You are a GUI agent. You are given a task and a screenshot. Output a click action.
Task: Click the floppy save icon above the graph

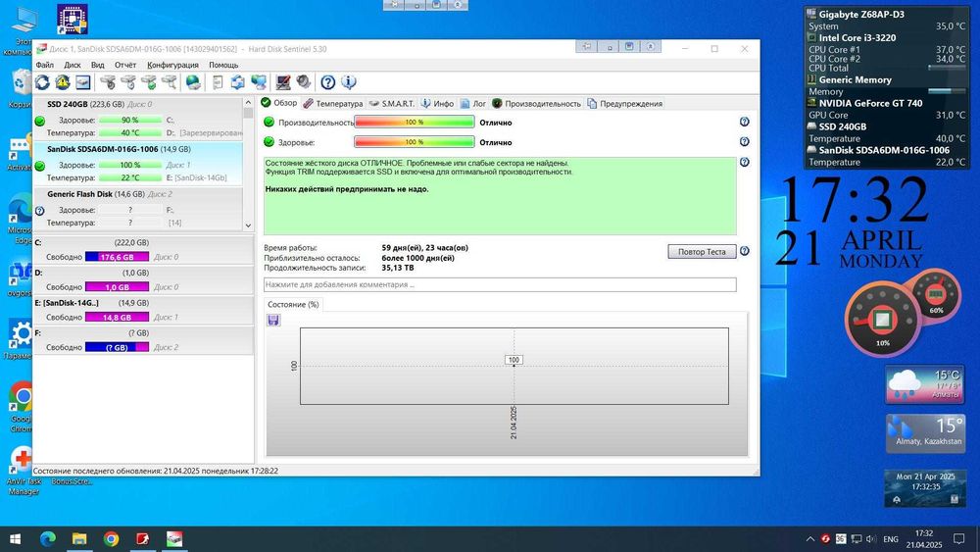click(x=273, y=320)
